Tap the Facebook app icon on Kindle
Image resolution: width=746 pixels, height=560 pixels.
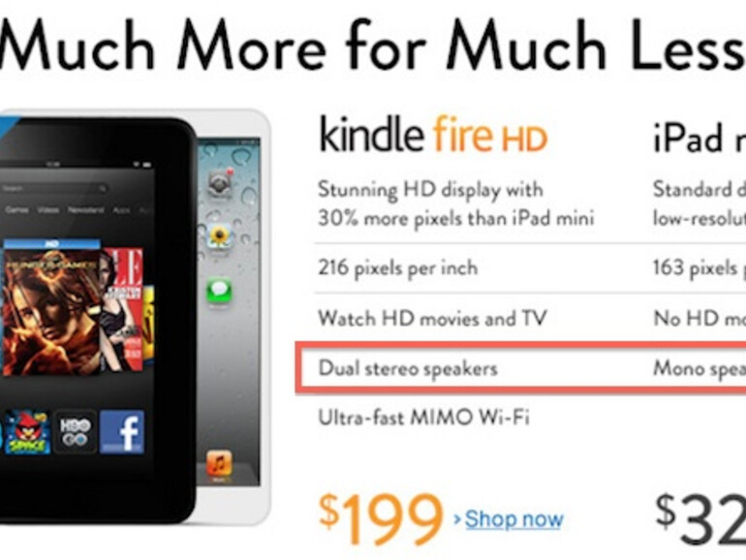122,432
